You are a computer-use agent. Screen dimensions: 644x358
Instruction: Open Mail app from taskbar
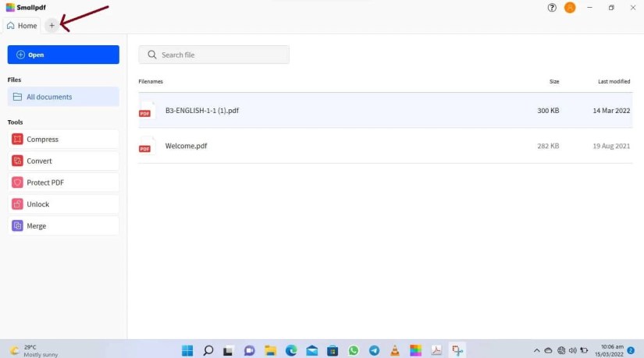(312, 350)
